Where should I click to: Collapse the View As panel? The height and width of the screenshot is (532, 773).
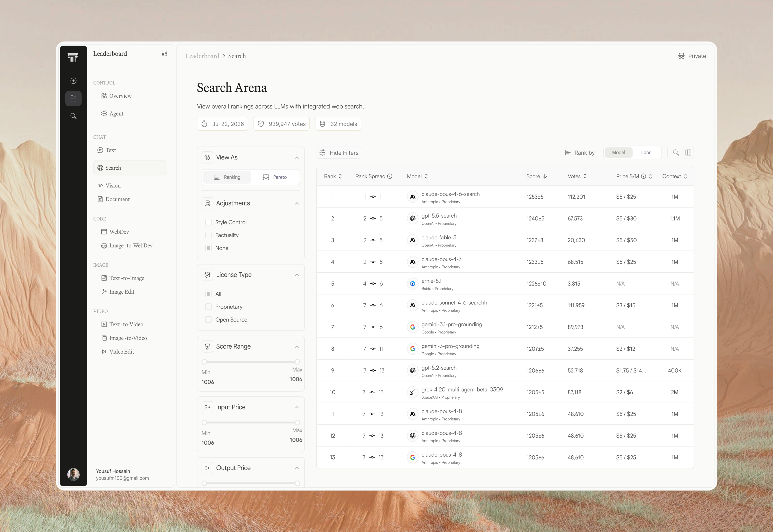(x=297, y=157)
